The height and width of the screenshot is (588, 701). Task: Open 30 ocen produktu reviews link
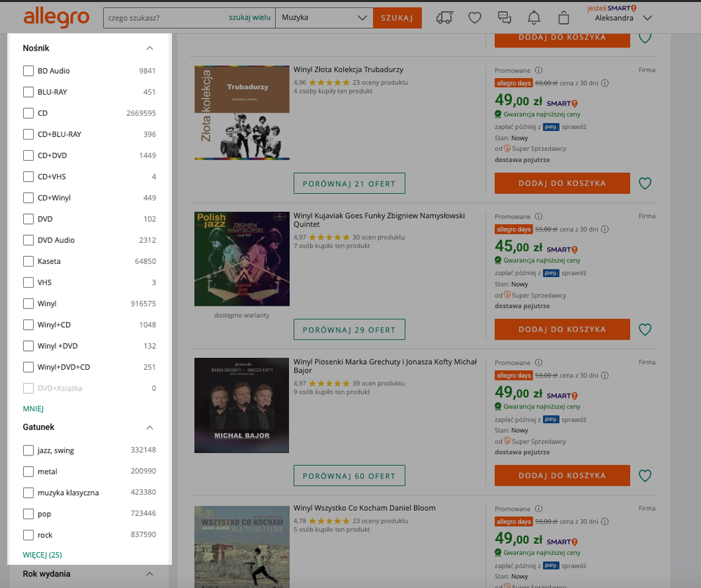click(379, 237)
